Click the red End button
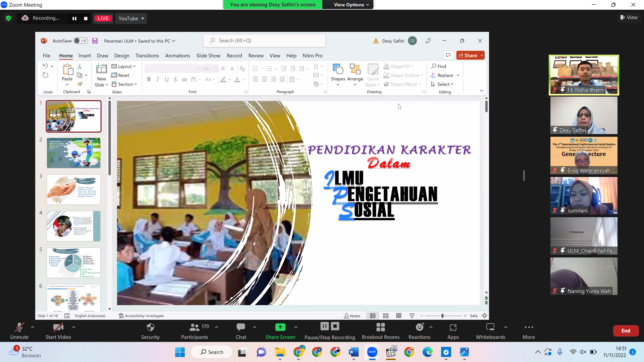644x362 pixels. click(x=626, y=331)
